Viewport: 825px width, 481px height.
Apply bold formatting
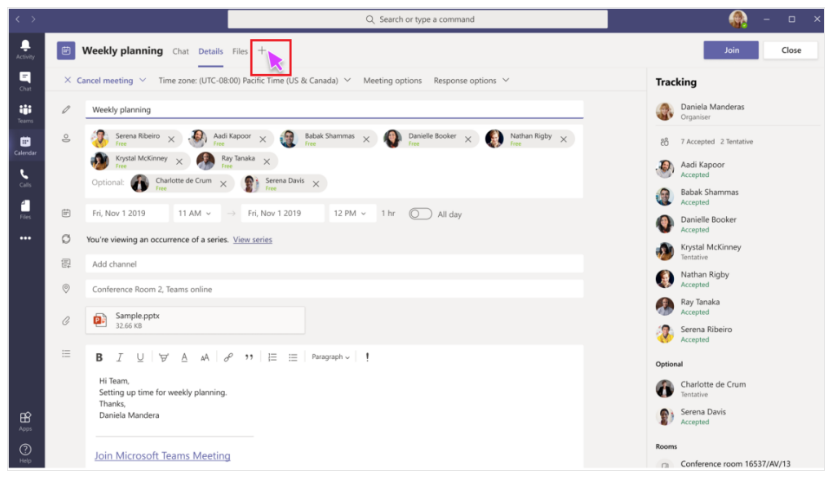coord(99,357)
